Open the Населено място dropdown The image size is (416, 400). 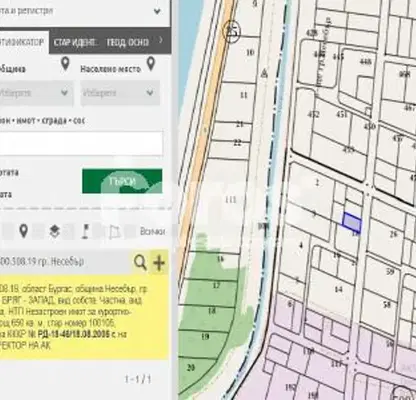(120, 93)
